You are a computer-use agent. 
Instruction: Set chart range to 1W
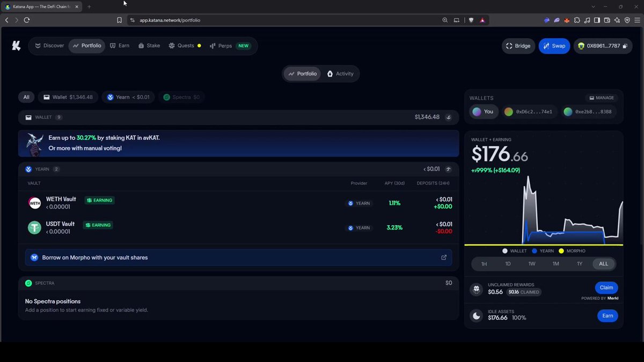pos(532,264)
